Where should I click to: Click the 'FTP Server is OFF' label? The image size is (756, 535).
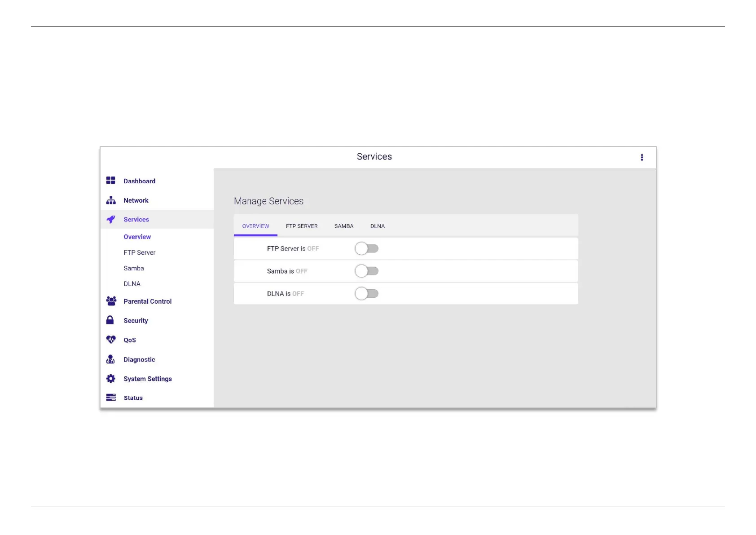click(293, 248)
